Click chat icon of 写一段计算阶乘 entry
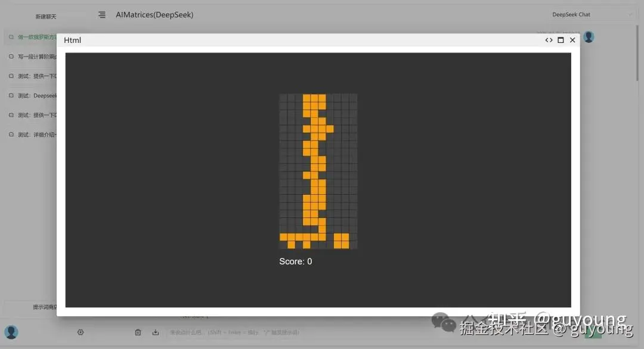Screen dimensions: 644x349 [x=11, y=57]
